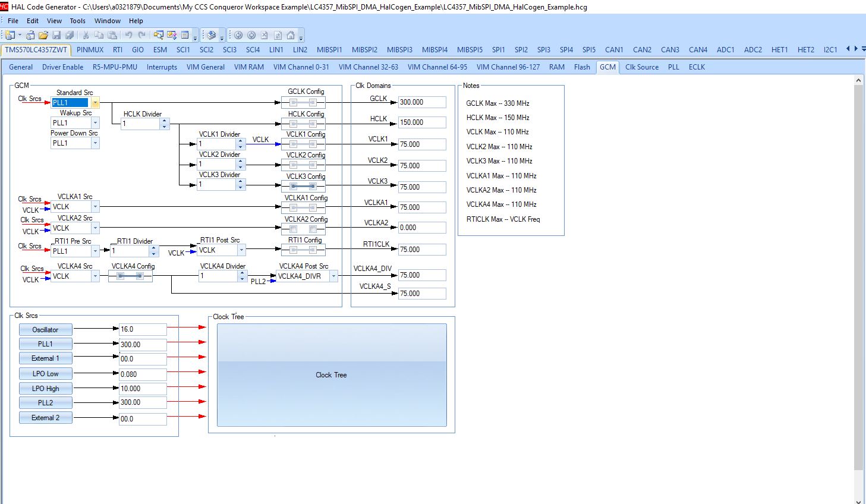Switch to the PLL tab
This screenshot has width=866, height=504.
673,67
